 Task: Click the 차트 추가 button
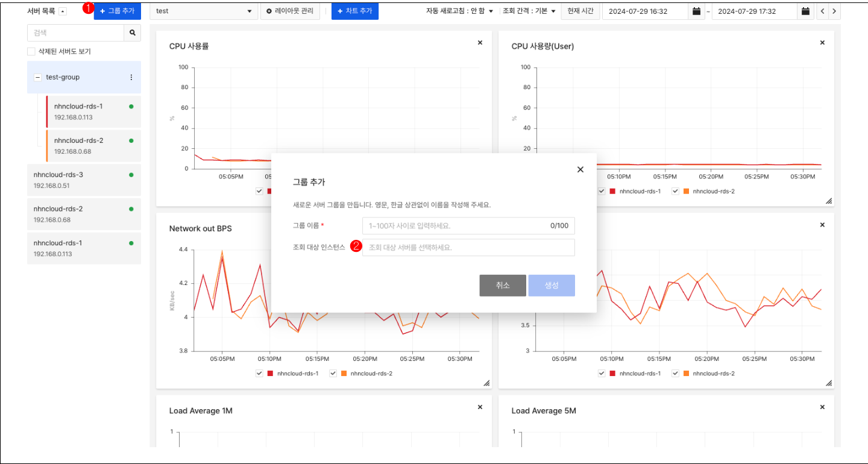click(x=355, y=11)
